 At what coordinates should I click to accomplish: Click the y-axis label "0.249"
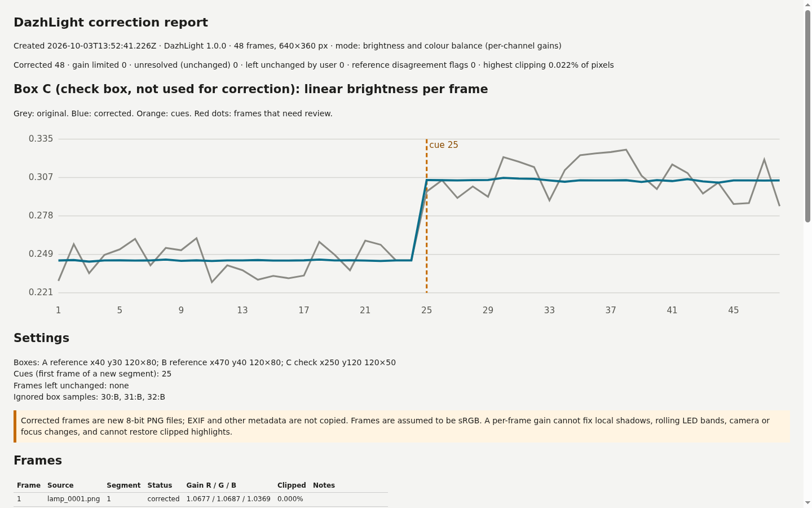(x=41, y=254)
